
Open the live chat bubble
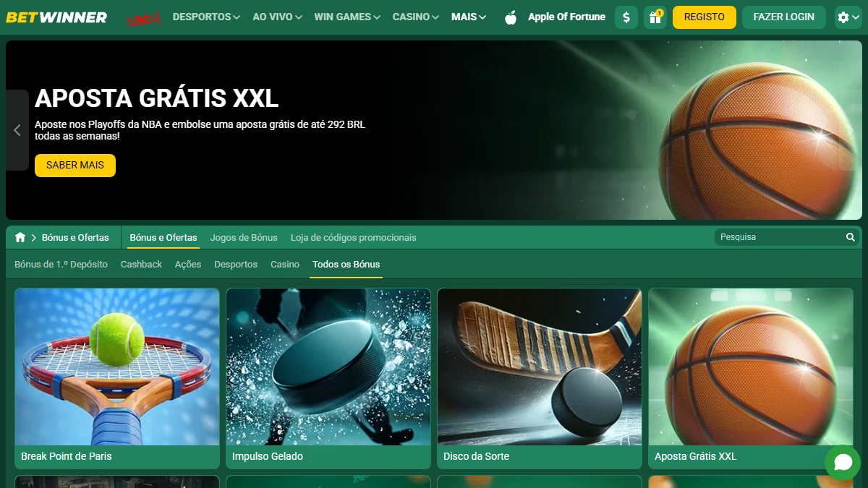(x=843, y=463)
